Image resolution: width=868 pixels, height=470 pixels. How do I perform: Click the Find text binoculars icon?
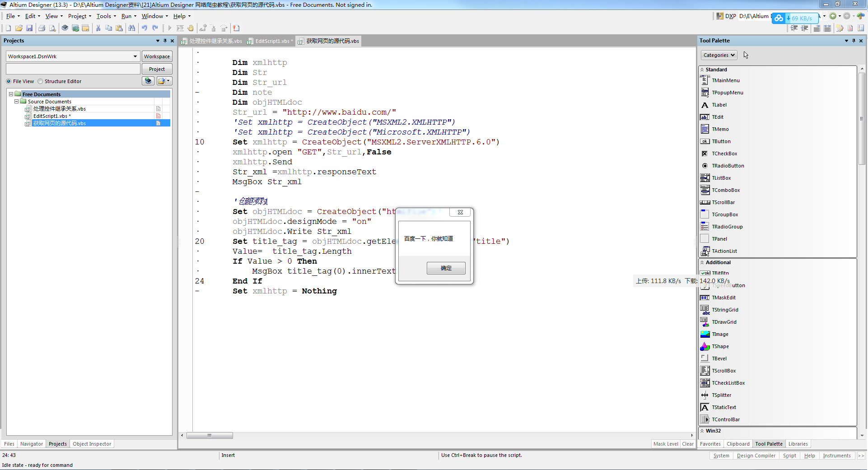click(132, 28)
